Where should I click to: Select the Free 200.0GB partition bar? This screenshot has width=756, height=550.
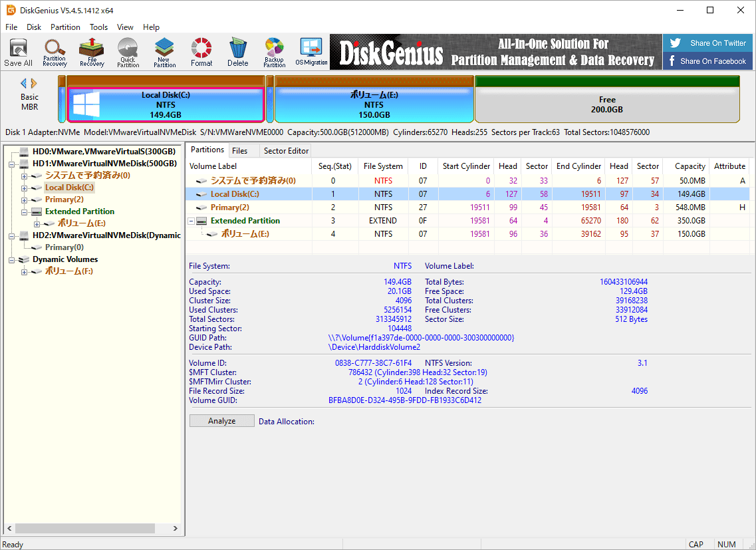[607, 99]
